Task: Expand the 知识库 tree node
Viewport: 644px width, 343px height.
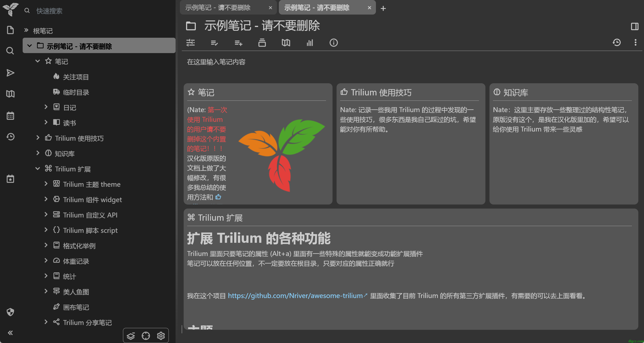Action: (38, 153)
